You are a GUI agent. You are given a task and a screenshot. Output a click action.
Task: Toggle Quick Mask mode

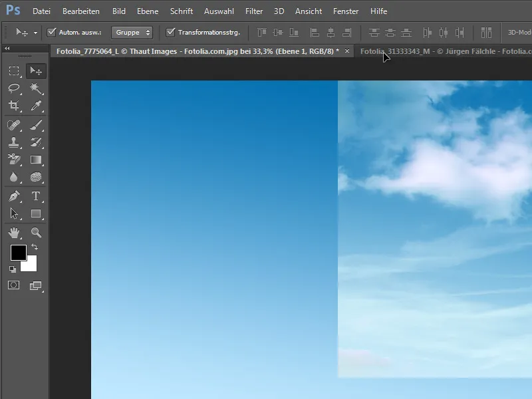[x=14, y=285]
